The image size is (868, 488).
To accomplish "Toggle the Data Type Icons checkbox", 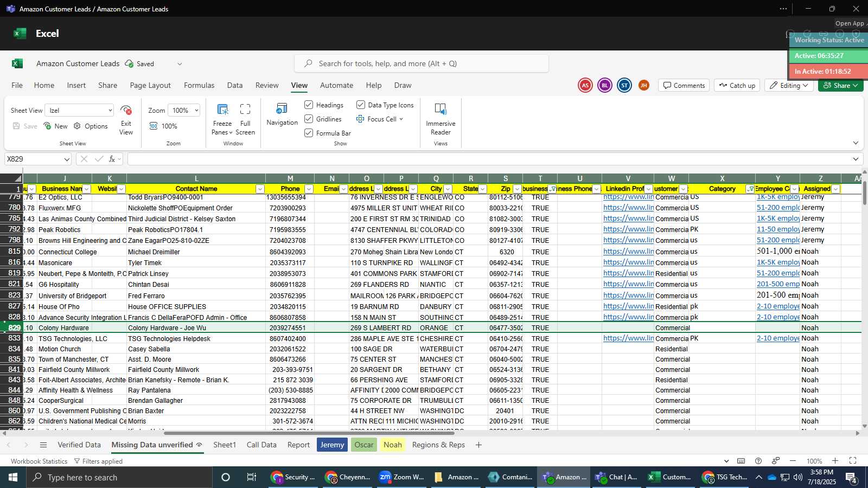I will click(x=361, y=105).
